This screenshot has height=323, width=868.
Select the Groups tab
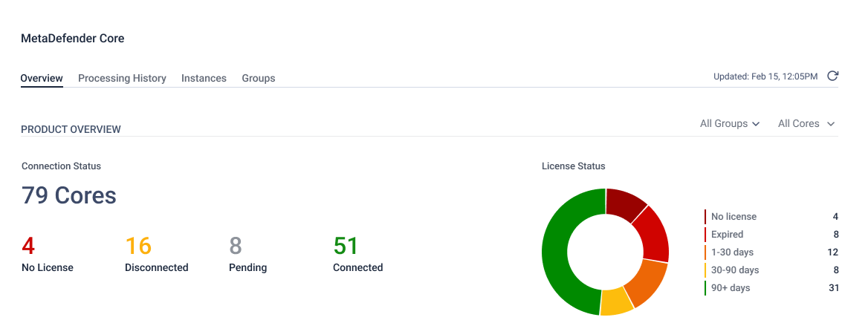pyautogui.click(x=259, y=78)
